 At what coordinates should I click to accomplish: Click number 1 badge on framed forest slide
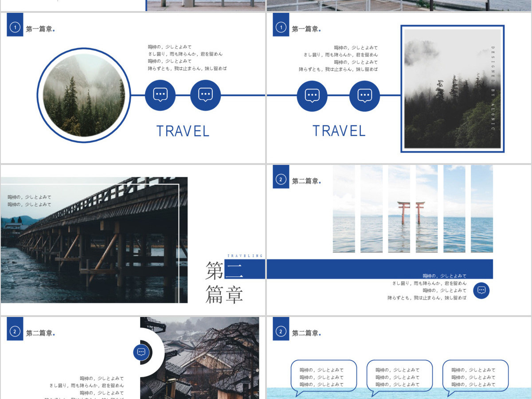coord(281,27)
